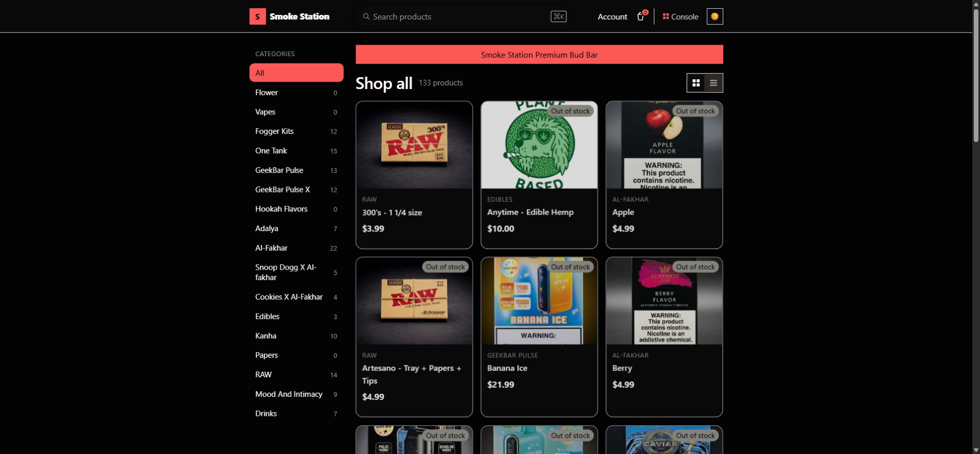This screenshot has height=454, width=980.
Task: Select the Mood And Intimacy category
Action: point(296,394)
